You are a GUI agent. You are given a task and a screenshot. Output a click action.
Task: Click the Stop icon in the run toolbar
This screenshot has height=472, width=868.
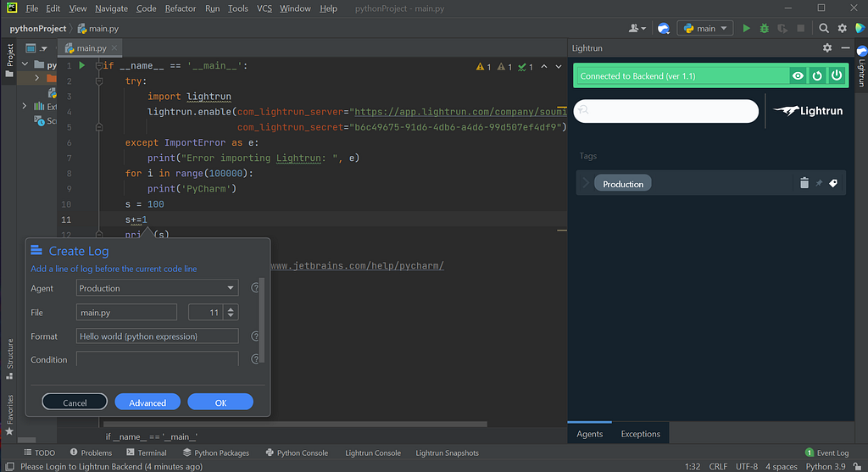click(800, 28)
